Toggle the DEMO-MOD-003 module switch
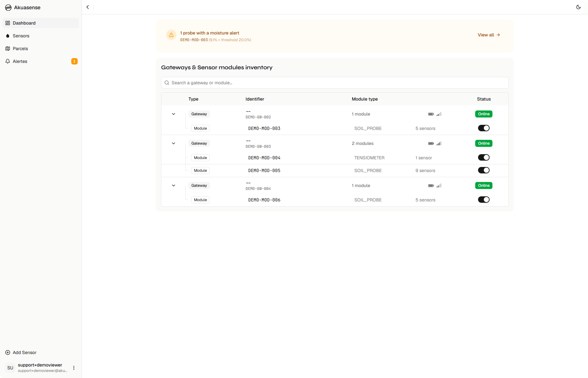 pos(484,128)
